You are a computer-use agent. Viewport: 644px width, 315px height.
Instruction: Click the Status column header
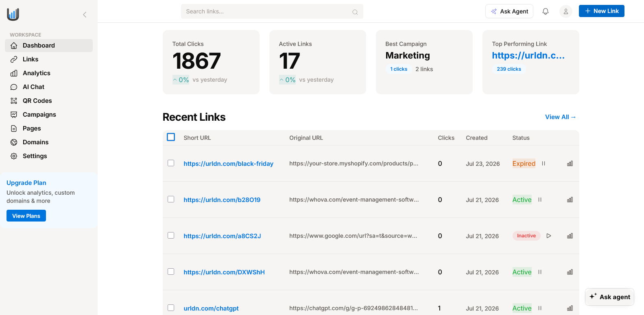521,138
